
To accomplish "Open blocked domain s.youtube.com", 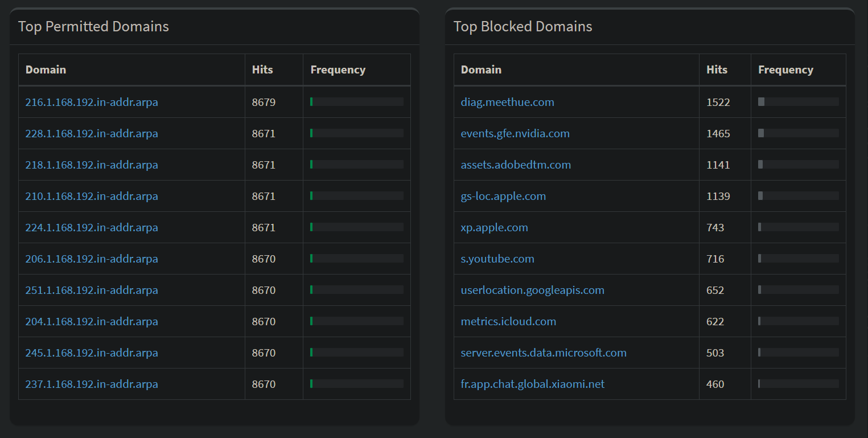I will pyautogui.click(x=497, y=259).
